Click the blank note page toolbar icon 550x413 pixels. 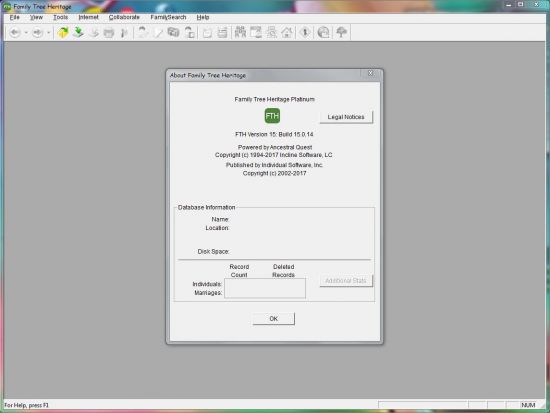[207, 33]
